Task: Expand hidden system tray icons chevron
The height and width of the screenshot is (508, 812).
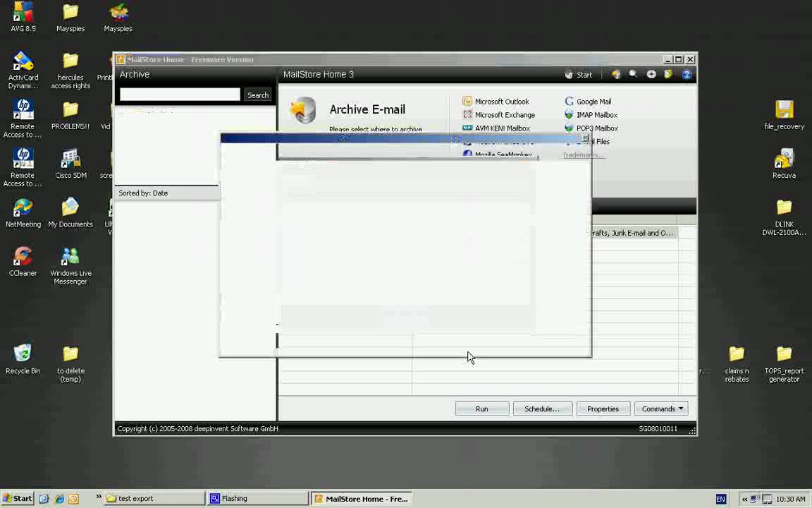Action: tap(744, 500)
